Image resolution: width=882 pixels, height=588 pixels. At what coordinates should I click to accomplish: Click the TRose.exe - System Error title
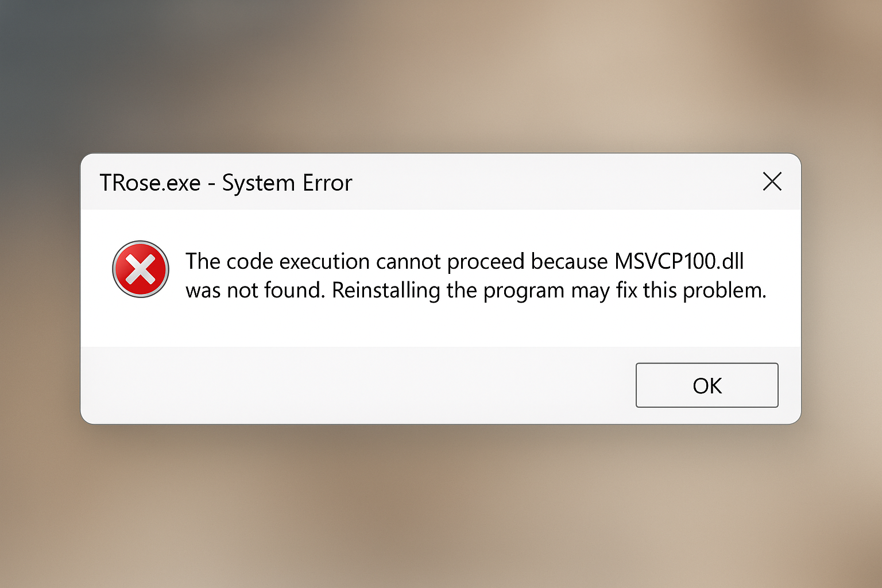(x=226, y=183)
